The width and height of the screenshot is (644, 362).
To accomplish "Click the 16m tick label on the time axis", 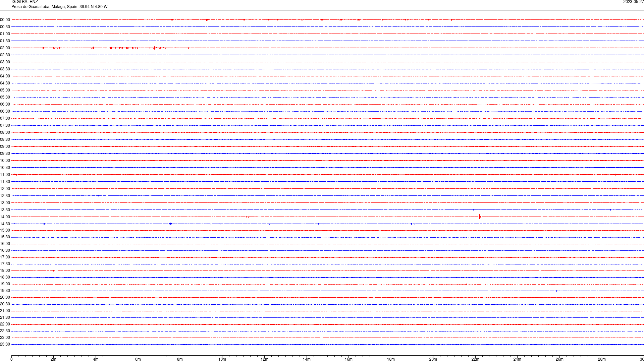I will (348, 359).
